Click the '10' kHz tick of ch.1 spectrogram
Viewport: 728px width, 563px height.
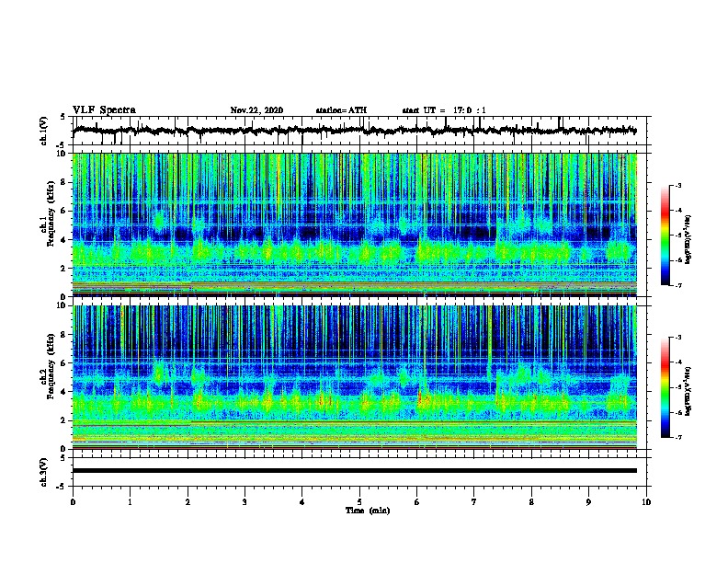tap(62, 154)
